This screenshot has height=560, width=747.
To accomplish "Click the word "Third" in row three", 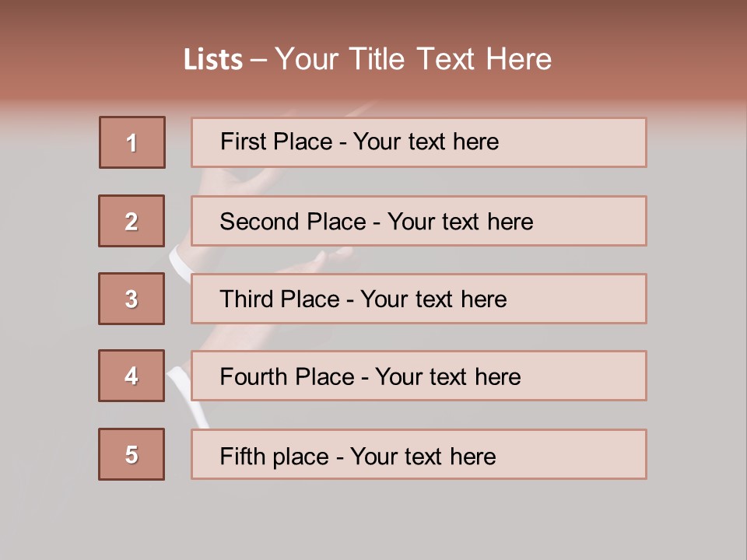I will [x=247, y=299].
